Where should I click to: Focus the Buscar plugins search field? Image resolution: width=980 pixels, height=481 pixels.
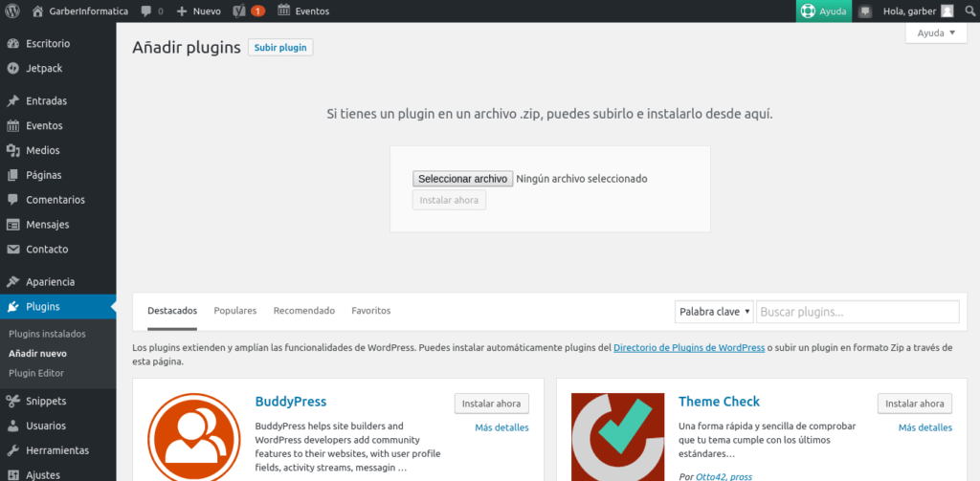(x=857, y=312)
